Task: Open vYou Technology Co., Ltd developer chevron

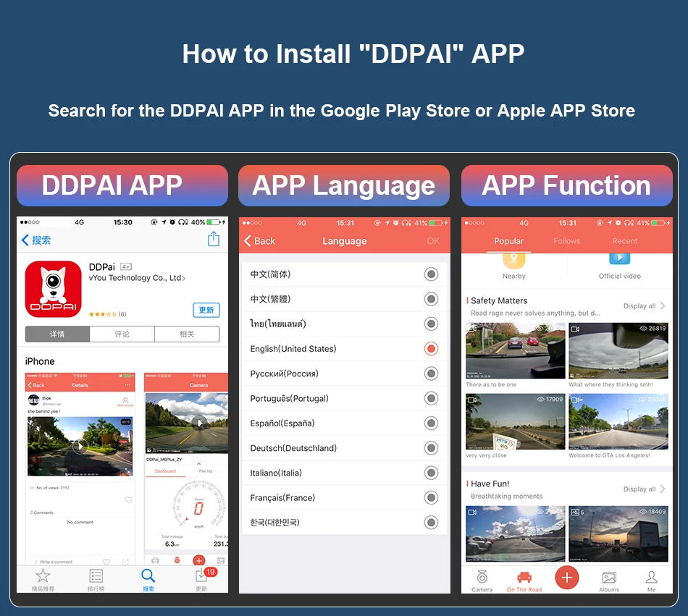Action: [x=184, y=279]
